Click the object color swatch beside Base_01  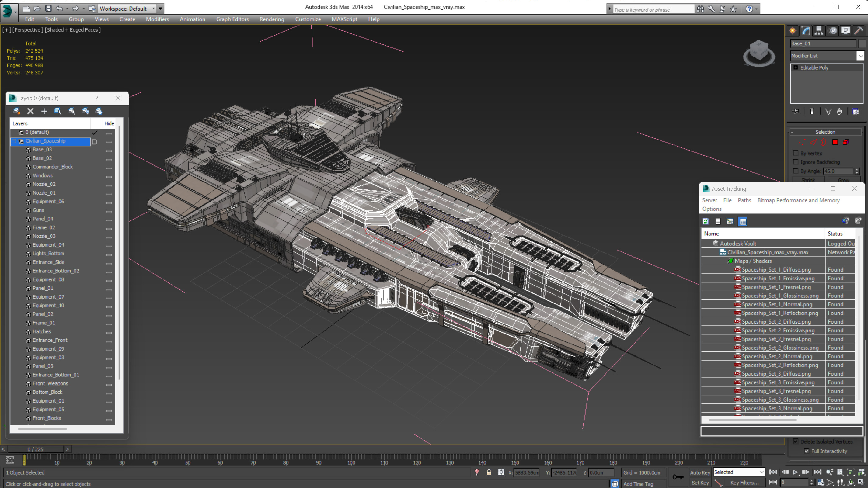pyautogui.click(x=862, y=43)
